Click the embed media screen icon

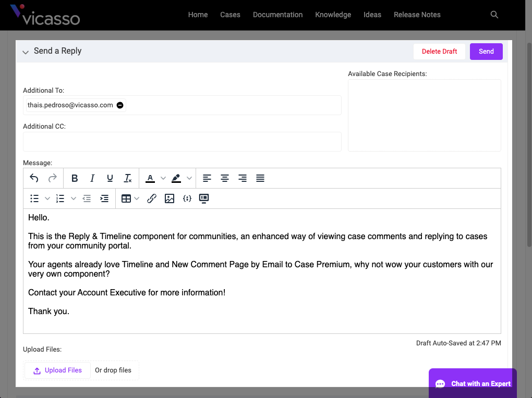[204, 198]
